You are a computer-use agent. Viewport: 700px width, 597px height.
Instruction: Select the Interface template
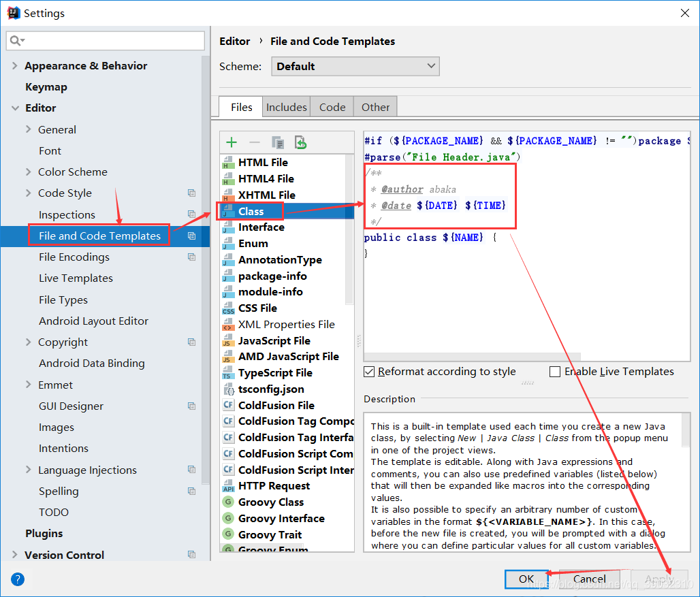point(287,227)
